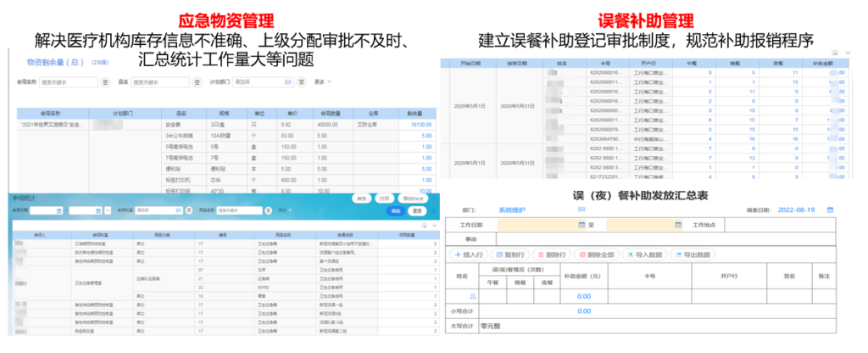This screenshot has height=353, width=868.
Task: Click the 重置 reset button
Action: click(x=417, y=210)
